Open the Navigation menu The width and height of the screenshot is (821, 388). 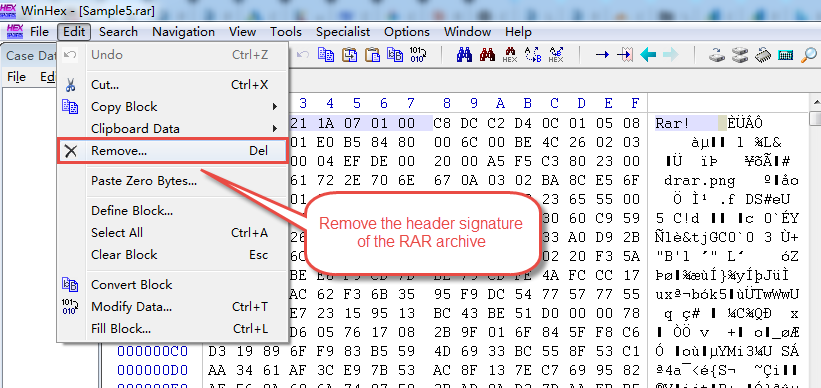[x=183, y=32]
